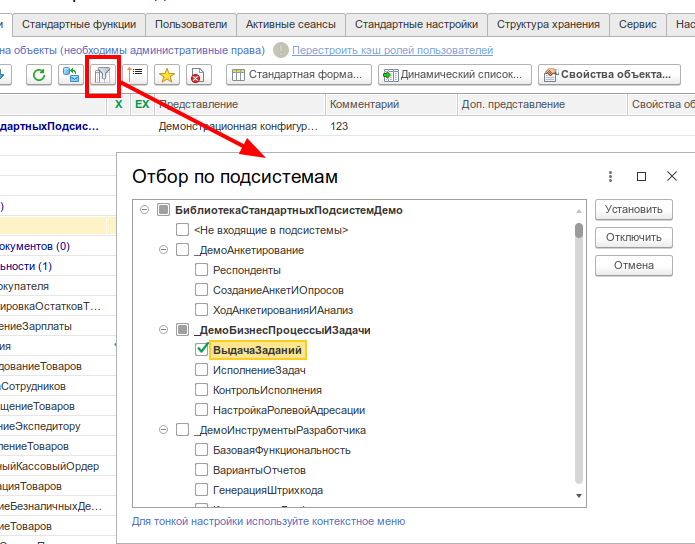695x544 pixels.
Task: Select ИсполнениеЗадач row text
Action: click(x=259, y=370)
